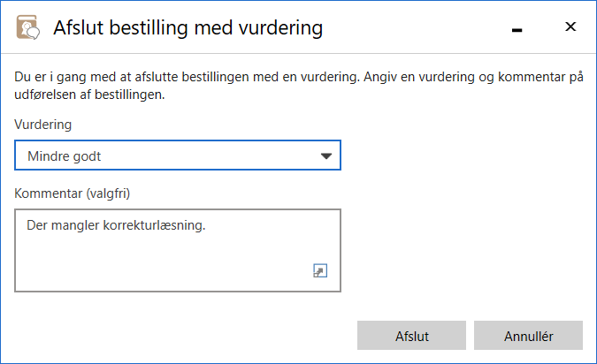The image size is (597, 364).
Task: Focus the Kommentar text field
Action: pyautogui.click(x=177, y=250)
